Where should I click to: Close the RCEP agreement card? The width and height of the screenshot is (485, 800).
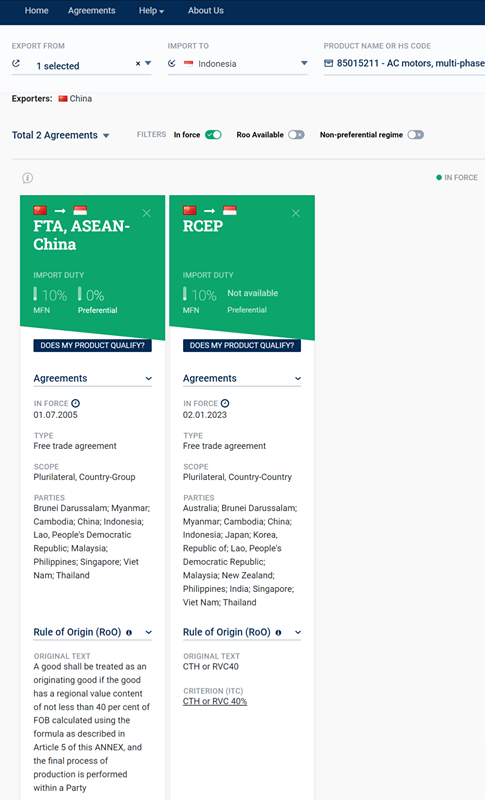pyautogui.click(x=296, y=213)
